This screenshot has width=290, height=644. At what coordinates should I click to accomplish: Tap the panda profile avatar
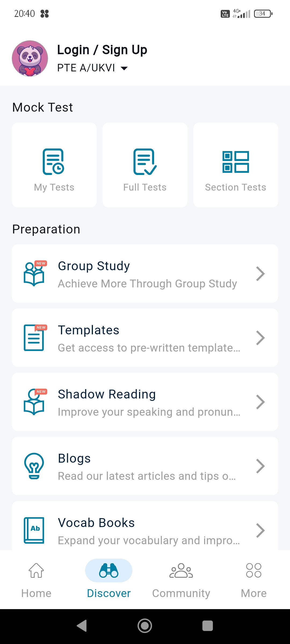tap(30, 58)
